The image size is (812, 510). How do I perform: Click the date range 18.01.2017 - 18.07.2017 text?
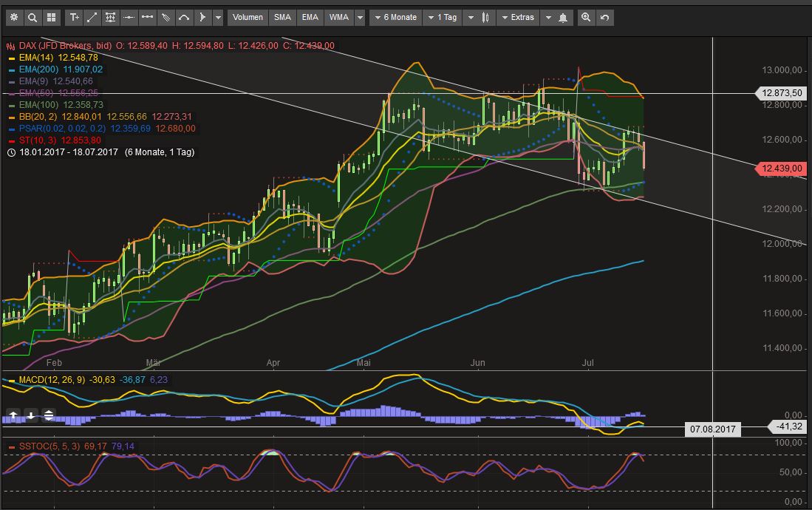pyautogui.click(x=69, y=152)
